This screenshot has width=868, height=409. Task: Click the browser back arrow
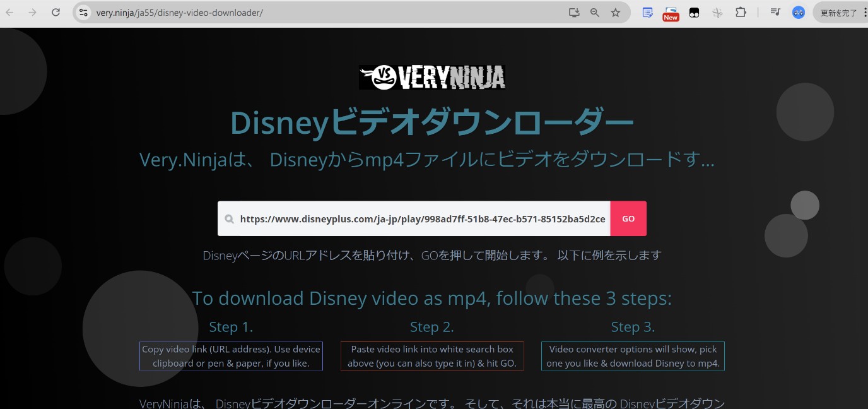pos(10,13)
